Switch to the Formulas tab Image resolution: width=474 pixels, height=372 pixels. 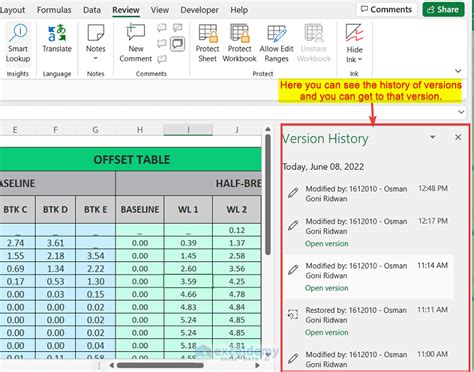pos(54,10)
